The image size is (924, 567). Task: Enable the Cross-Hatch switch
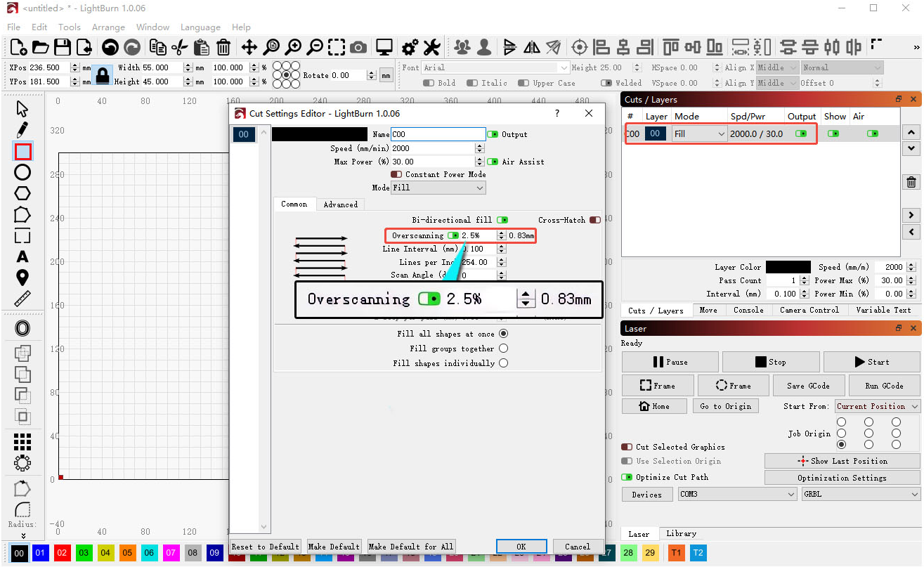[x=595, y=220]
